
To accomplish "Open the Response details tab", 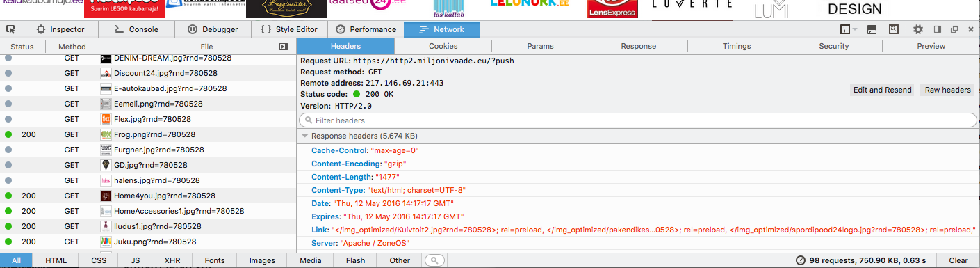I will tap(638, 46).
